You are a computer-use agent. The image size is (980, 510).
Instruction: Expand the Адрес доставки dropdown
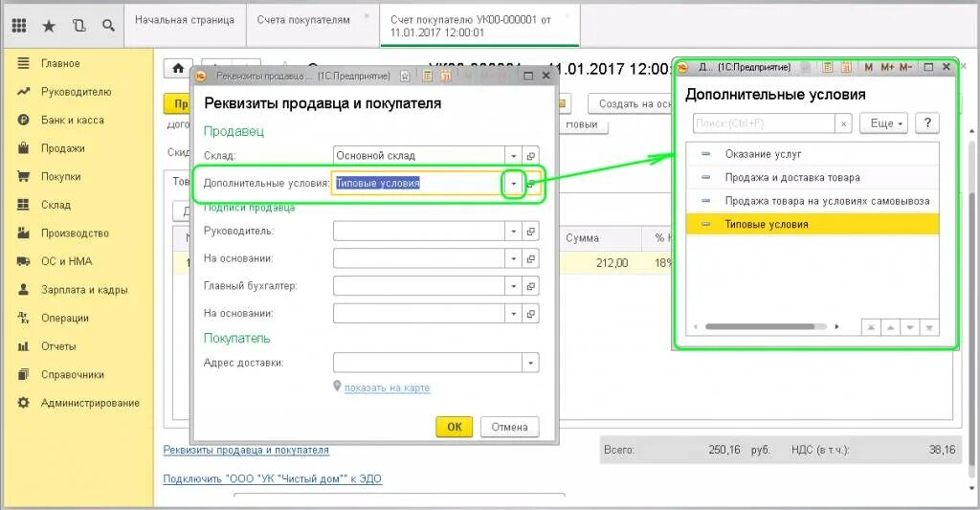tap(530, 363)
